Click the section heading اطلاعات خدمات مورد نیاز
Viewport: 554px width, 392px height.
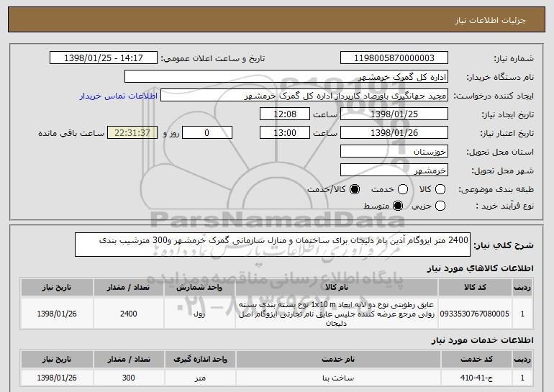[482, 340]
